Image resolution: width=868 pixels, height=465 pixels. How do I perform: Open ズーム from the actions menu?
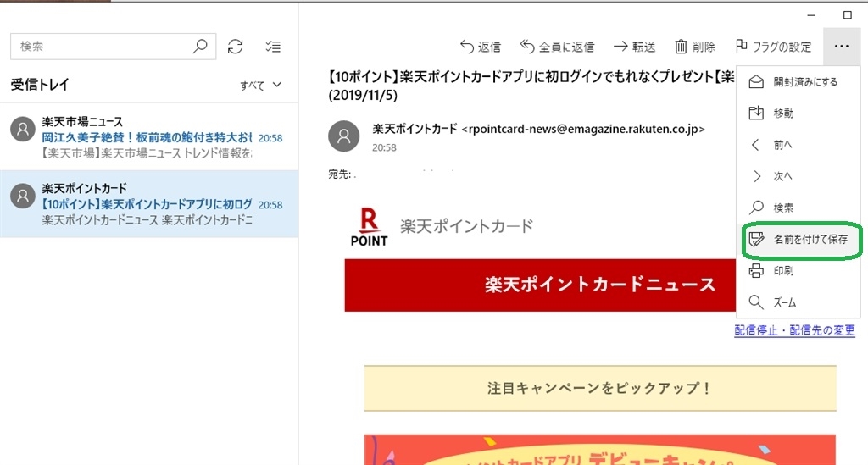click(x=798, y=302)
